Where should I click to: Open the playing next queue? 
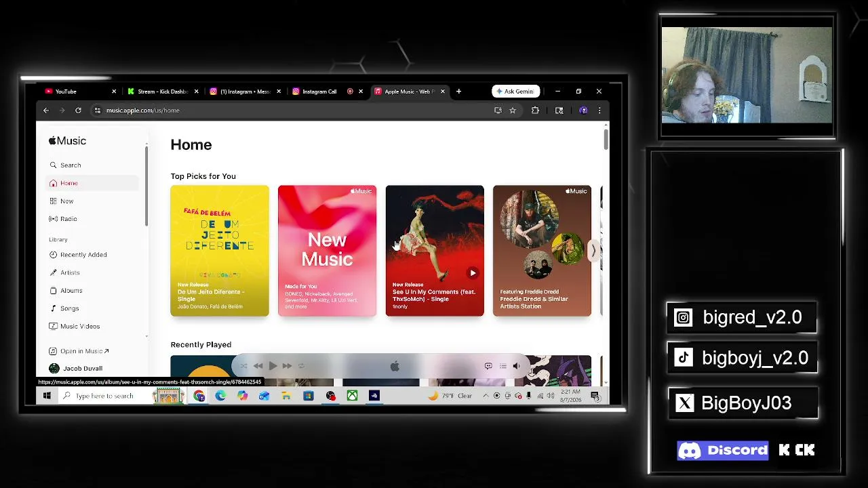pos(502,366)
